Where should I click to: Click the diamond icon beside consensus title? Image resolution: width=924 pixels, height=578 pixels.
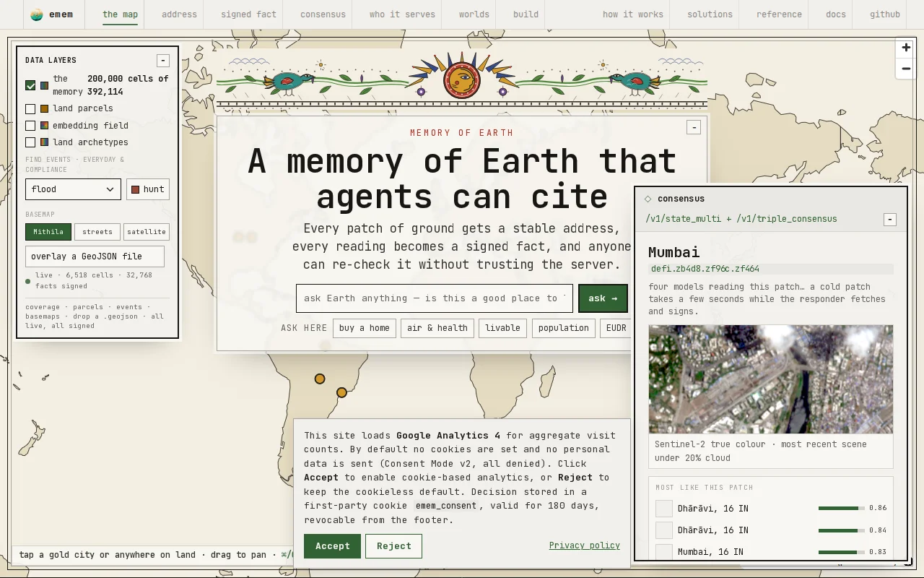pos(648,199)
